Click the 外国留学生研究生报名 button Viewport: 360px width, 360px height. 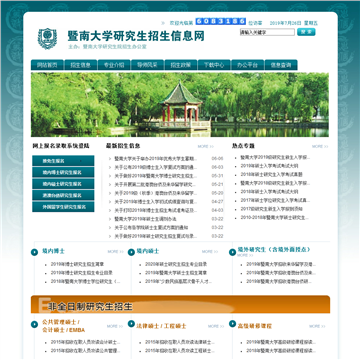(x=63, y=207)
